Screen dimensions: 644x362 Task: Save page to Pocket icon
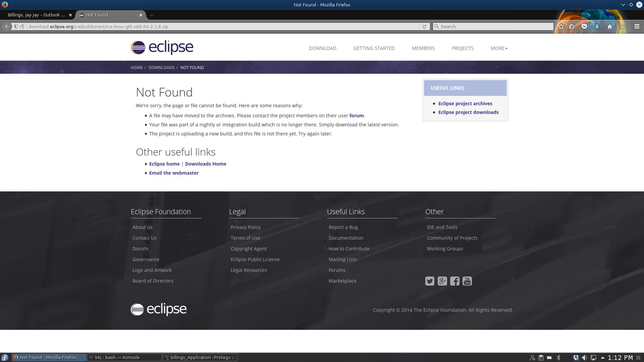click(x=584, y=26)
